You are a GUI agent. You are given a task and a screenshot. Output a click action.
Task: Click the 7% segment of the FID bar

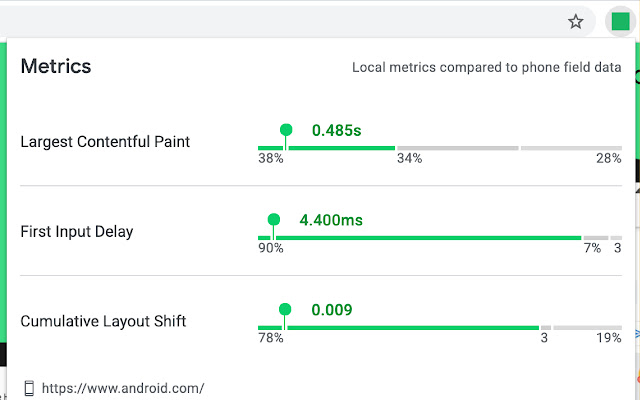(595, 238)
